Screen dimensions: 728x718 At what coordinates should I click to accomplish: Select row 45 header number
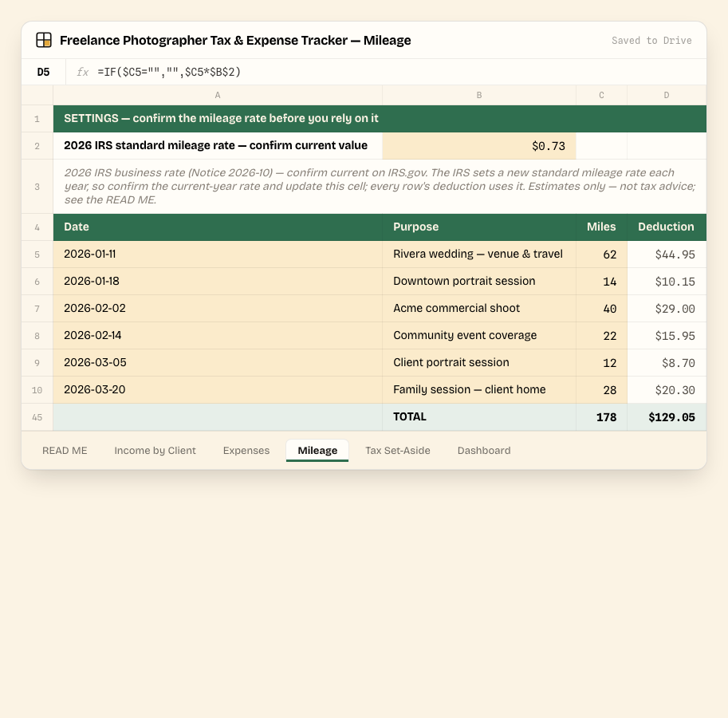pyautogui.click(x=37, y=417)
